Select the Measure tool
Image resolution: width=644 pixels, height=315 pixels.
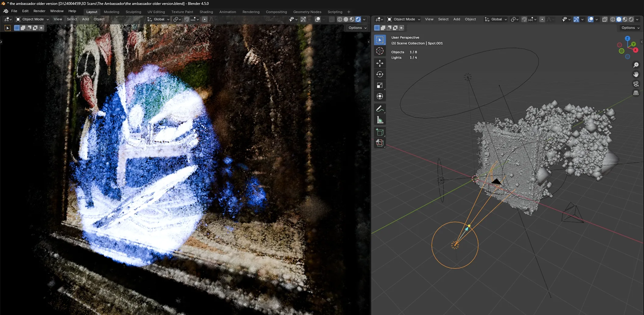point(380,119)
